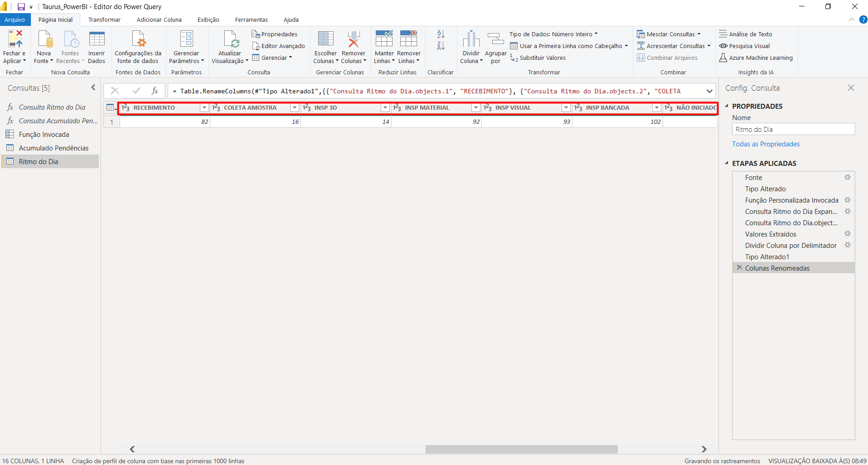Collapse the Consultas pane arrow
The height and width of the screenshot is (465, 868).
point(93,87)
